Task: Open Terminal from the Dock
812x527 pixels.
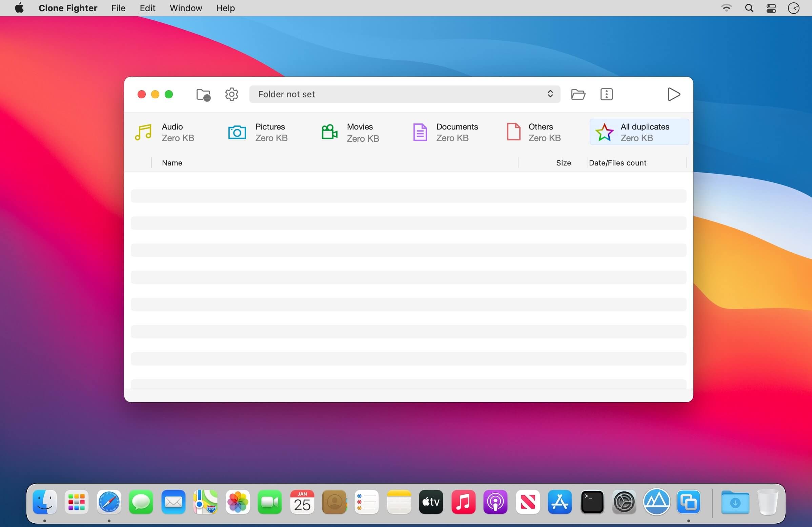Action: tap(592, 502)
